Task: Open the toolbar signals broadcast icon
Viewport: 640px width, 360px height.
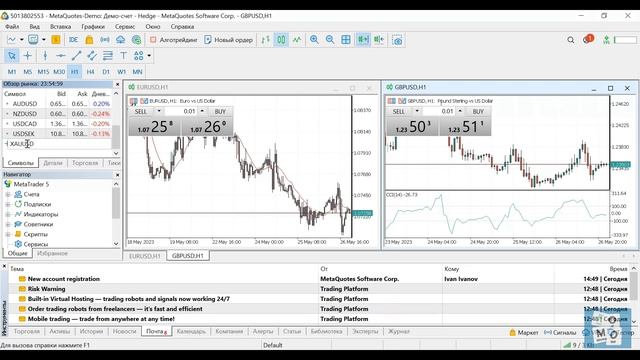Action: point(105,40)
